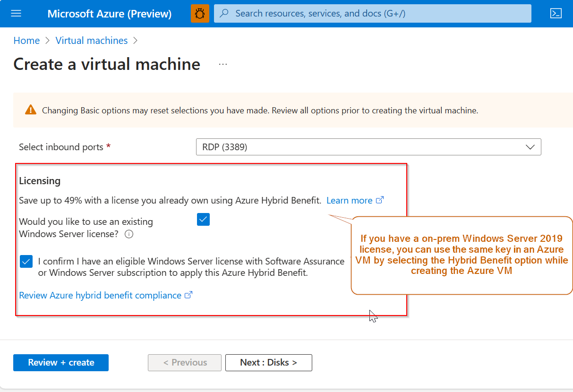Click the 'Would you like to use an existing' label

coord(86,228)
